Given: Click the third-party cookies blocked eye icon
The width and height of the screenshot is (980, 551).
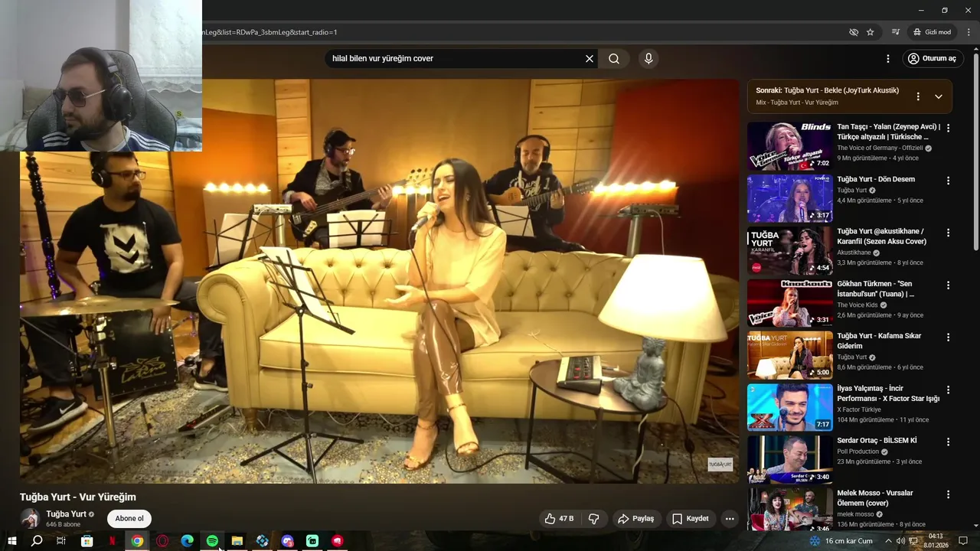Looking at the screenshot, I should (854, 32).
